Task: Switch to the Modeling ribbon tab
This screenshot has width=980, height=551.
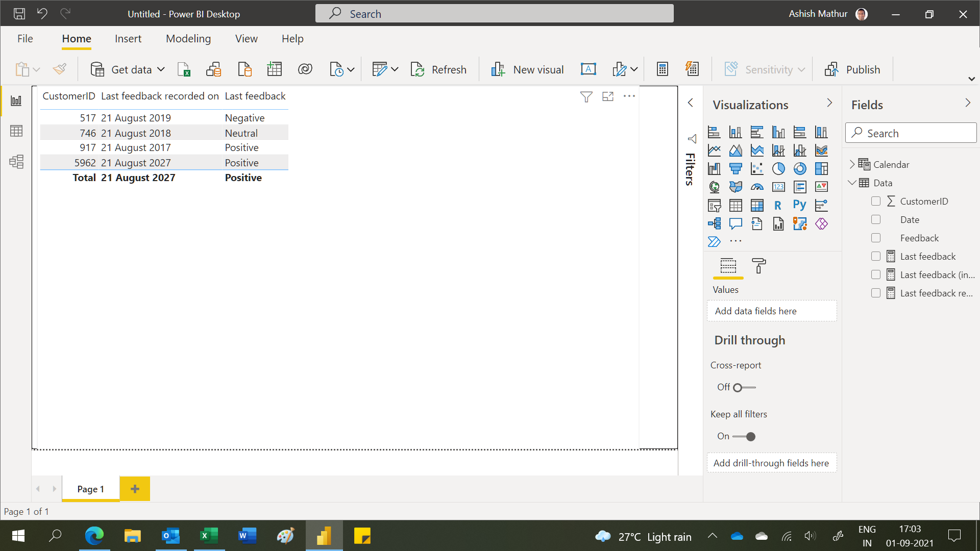Action: [188, 39]
